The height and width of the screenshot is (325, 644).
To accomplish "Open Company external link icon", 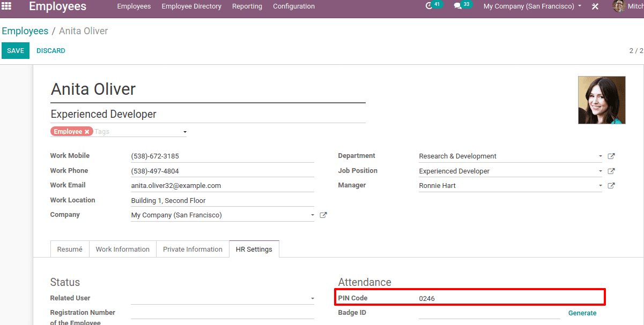I will coord(323,215).
